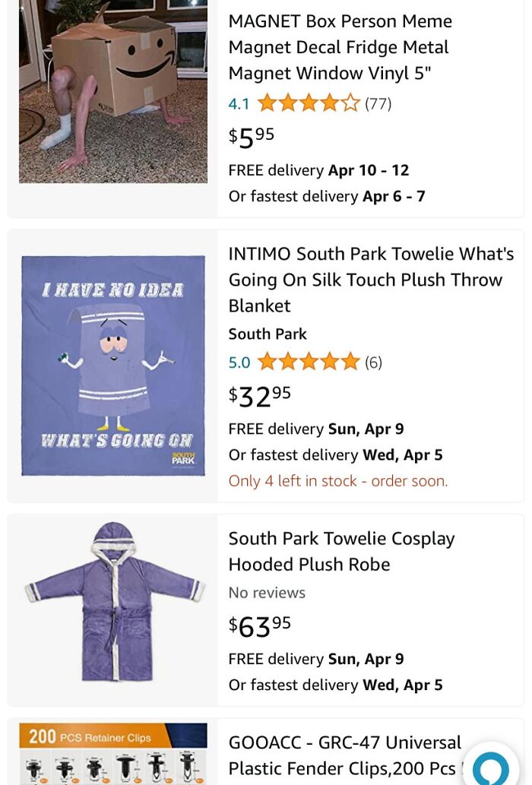The image size is (532, 785).
Task: Click the 4.1 rating number
Action: (x=239, y=103)
